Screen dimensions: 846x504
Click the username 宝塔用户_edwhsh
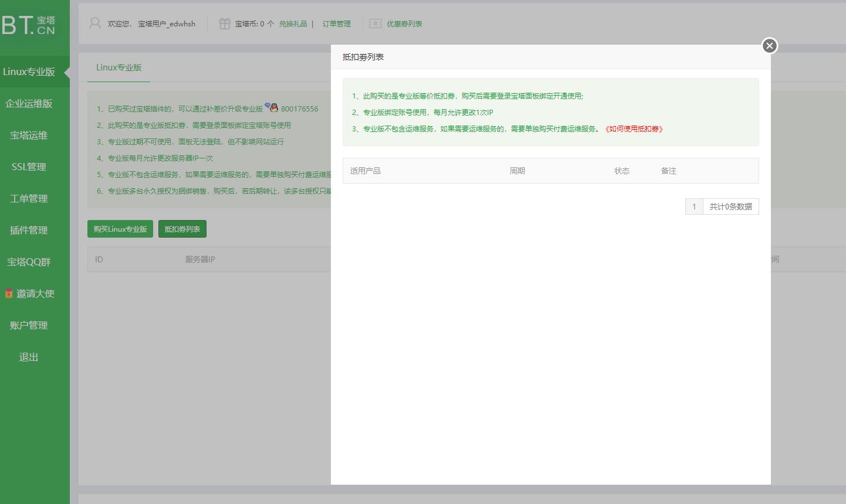pos(167,24)
